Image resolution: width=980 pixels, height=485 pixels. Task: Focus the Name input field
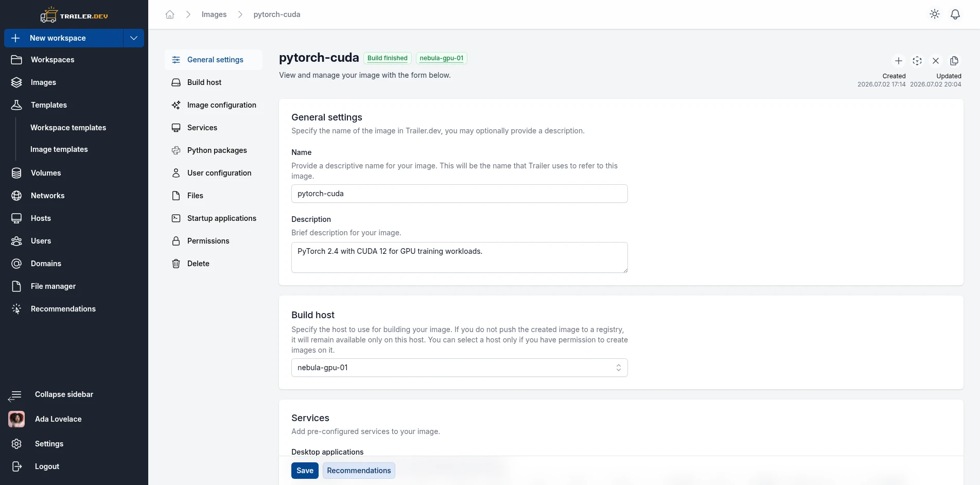tap(460, 194)
